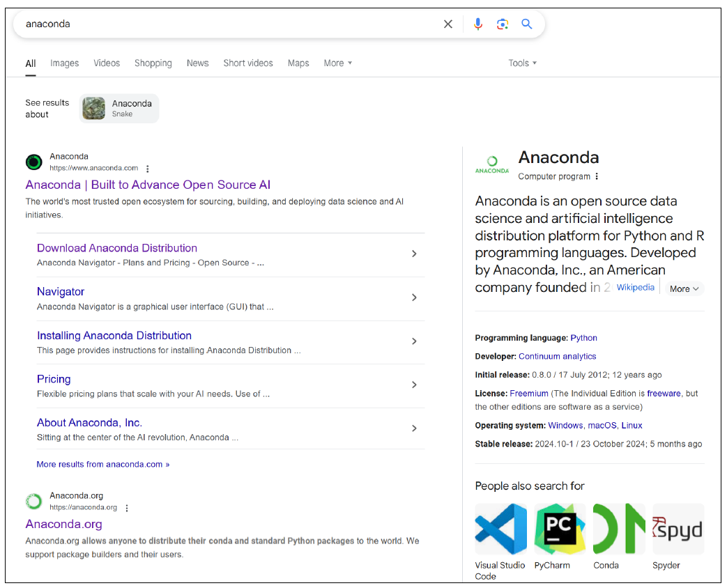Open the three-dot menu on the anaconda.com result
The width and height of the screenshot is (727, 588).
pos(147,169)
